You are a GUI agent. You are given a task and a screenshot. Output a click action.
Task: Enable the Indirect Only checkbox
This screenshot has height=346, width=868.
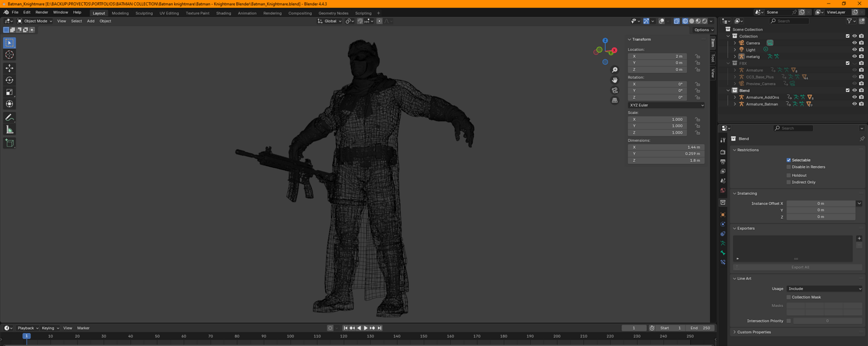coord(788,182)
